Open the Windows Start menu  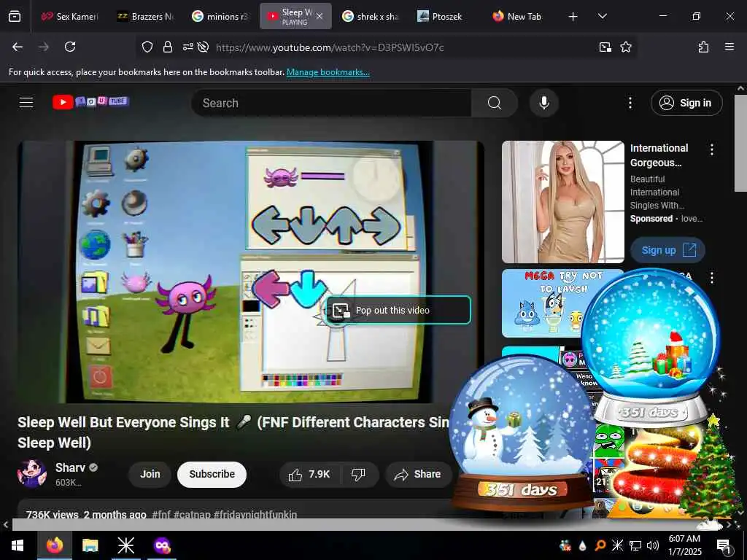(18, 545)
